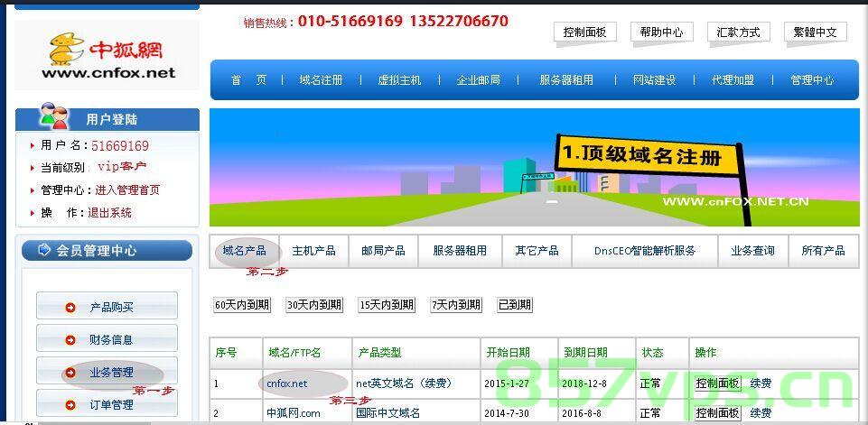This screenshot has height=425, width=868.
Task: Click 续费 for 中狐网.com row
Action: coord(761,413)
